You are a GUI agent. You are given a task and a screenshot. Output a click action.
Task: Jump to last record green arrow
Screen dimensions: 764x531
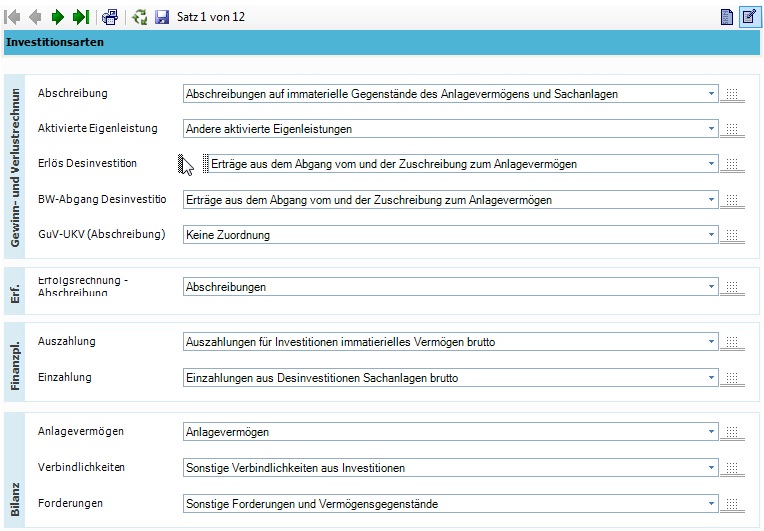[x=81, y=17]
